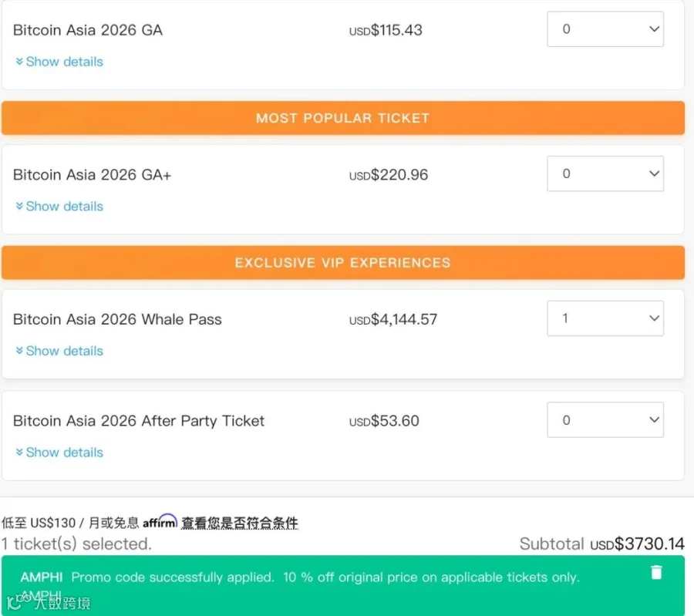694x616 pixels.
Task: Click the MOST POPULAR TICKET banner
Action: click(343, 118)
